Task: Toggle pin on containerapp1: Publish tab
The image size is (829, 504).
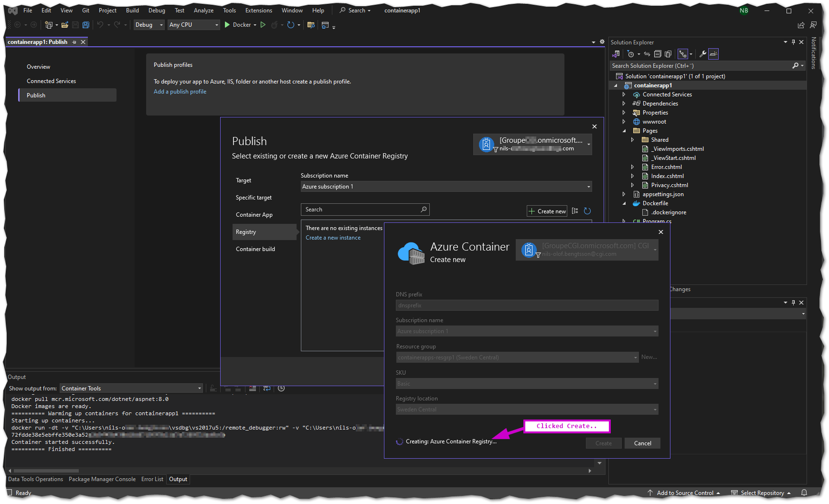Action: (74, 42)
